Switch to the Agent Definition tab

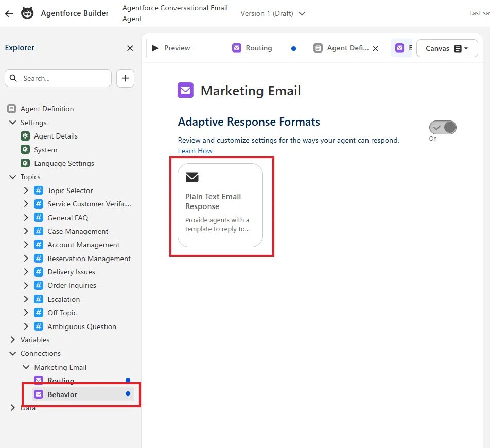click(x=341, y=48)
